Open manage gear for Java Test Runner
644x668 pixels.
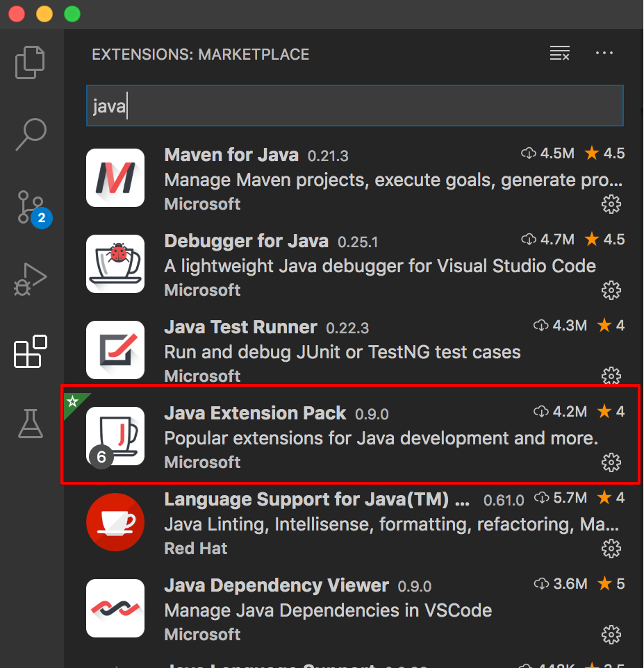pos(611,376)
